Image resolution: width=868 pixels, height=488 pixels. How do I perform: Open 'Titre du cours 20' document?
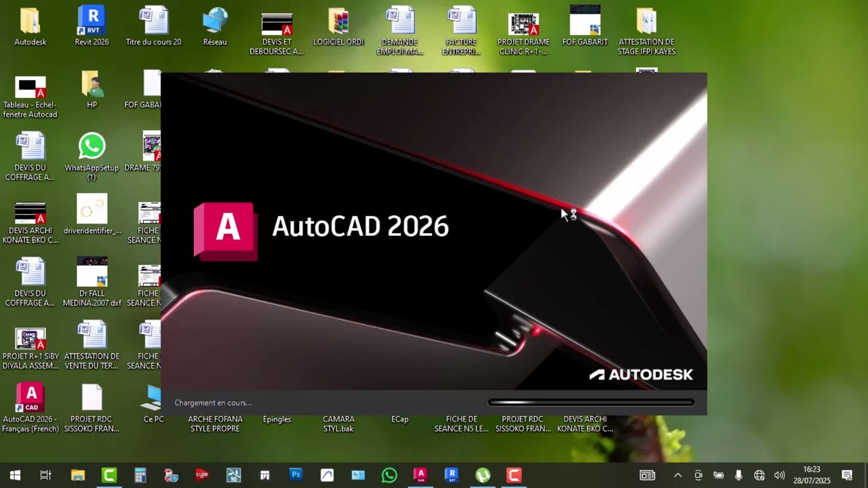(153, 26)
